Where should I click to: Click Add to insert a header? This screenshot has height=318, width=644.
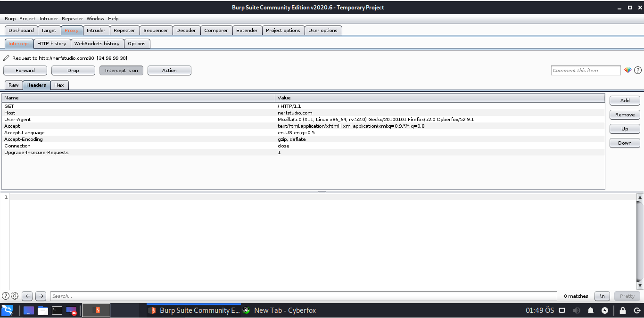click(x=625, y=100)
